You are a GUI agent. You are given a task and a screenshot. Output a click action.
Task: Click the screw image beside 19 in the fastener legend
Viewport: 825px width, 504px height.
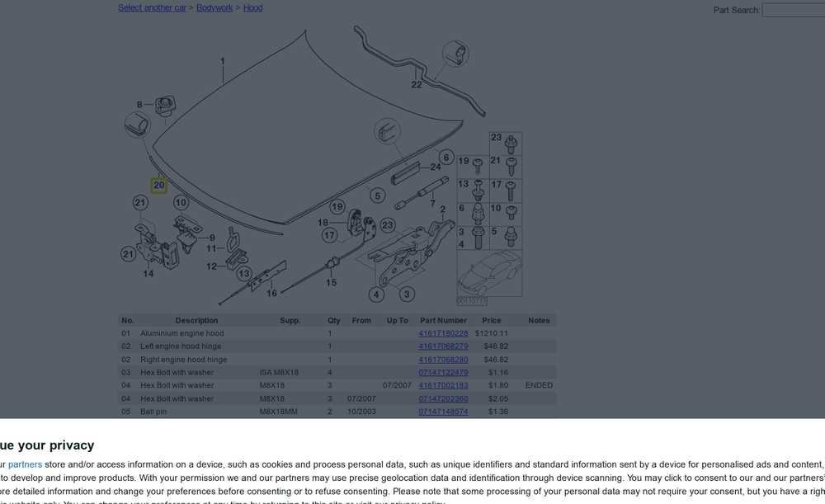point(478,166)
